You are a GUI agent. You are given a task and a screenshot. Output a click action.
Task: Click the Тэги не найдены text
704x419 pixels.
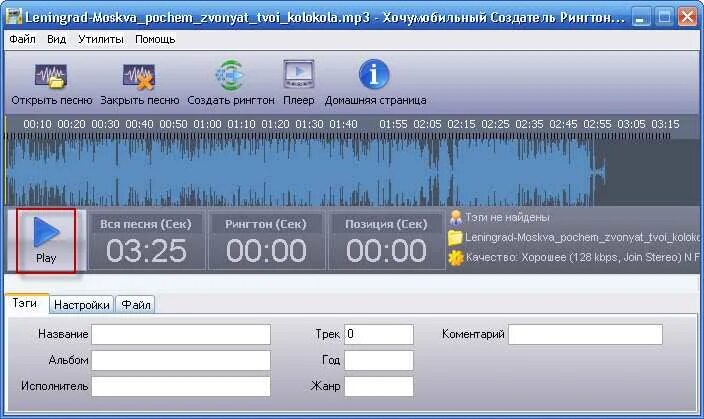507,218
